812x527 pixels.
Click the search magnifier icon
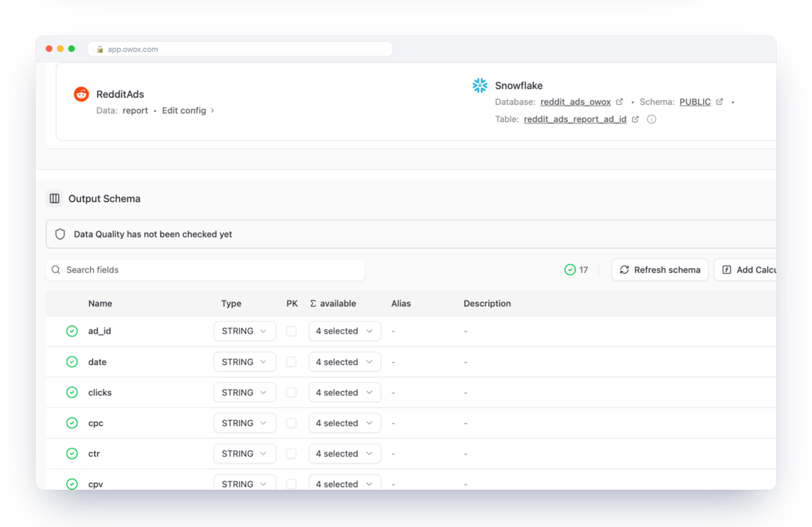pos(56,270)
